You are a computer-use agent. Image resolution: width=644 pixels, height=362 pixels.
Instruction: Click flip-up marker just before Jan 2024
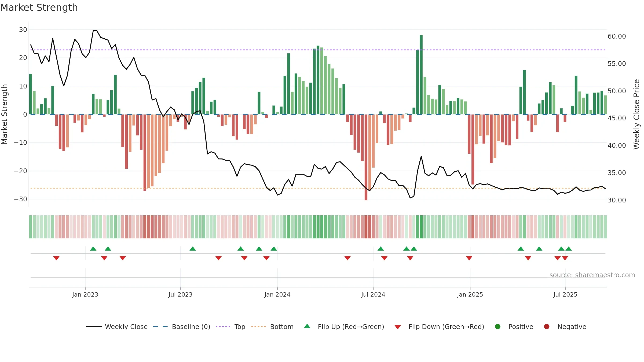[274, 249]
